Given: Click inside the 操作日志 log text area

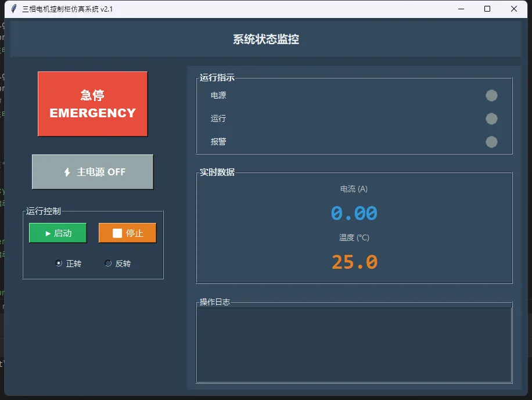Looking at the screenshot, I should click(354, 344).
